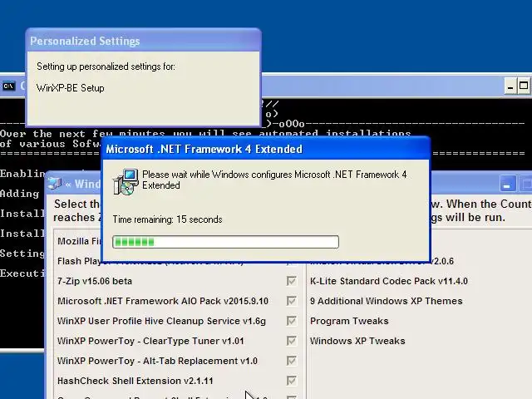Select Windows XP Tweaks entry
Viewport: 532px width, 399px height.
click(357, 341)
